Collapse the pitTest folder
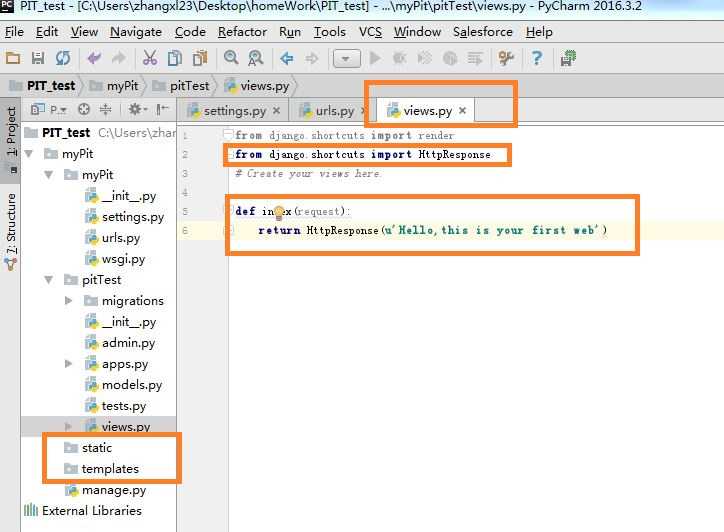Viewport: 724px width, 532px height. (x=48, y=280)
